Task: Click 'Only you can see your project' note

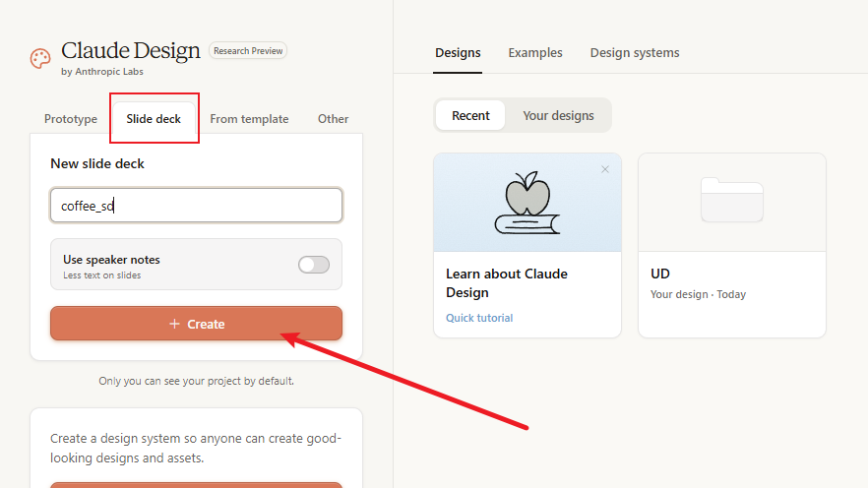Action: [197, 381]
